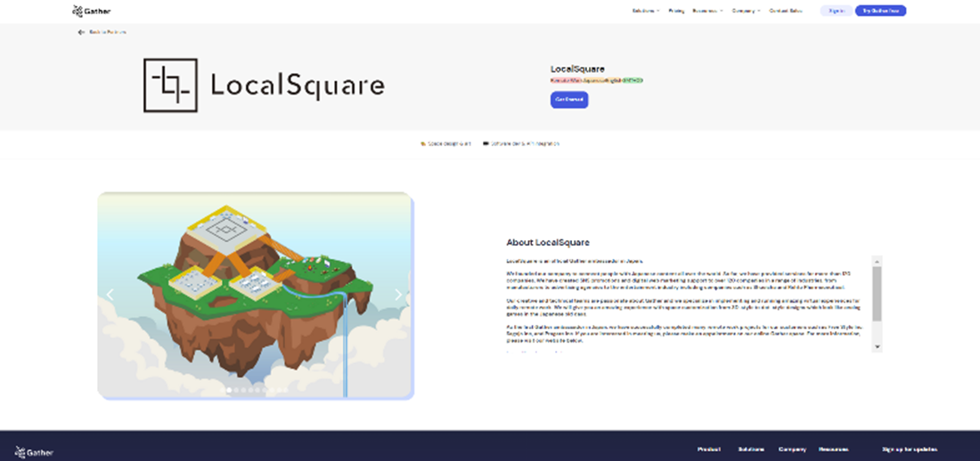Click the Software dev & API integration label
The width and height of the screenshot is (980, 461).
525,143
